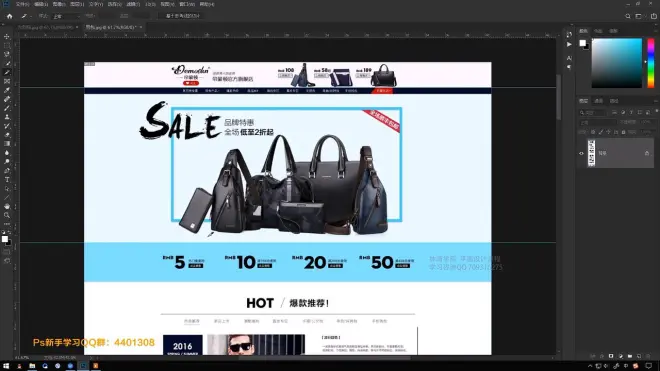
Task: Toggle lock all icon in Layers panel
Action: pos(623,132)
